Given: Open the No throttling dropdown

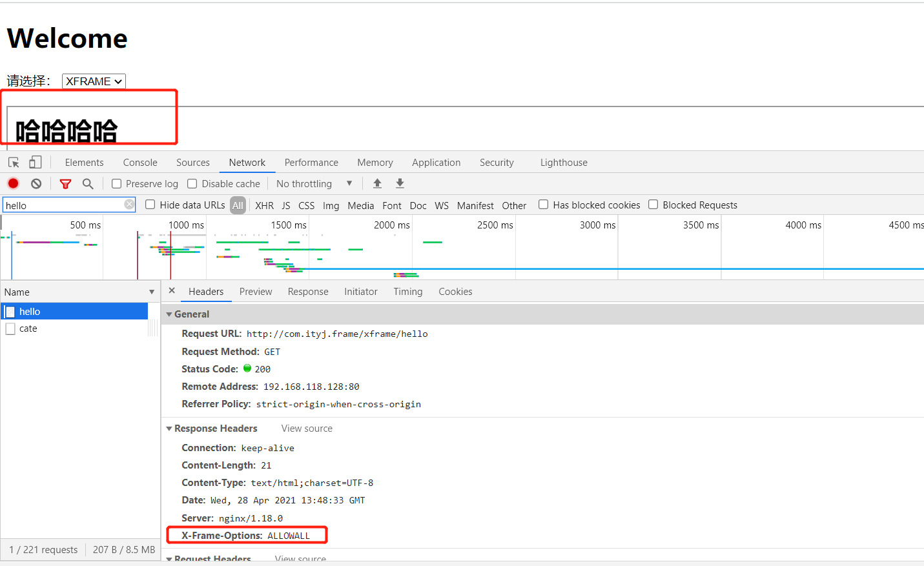Looking at the screenshot, I should tap(314, 183).
